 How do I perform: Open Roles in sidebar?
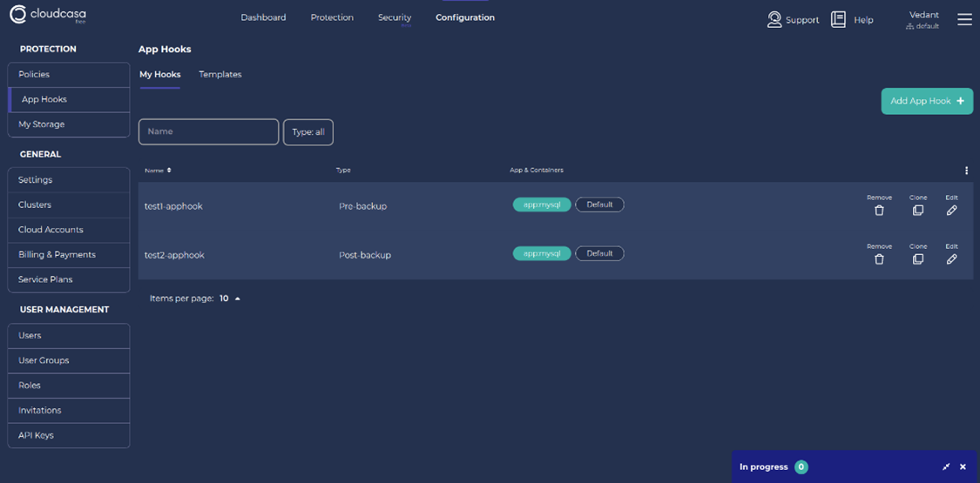point(69,385)
